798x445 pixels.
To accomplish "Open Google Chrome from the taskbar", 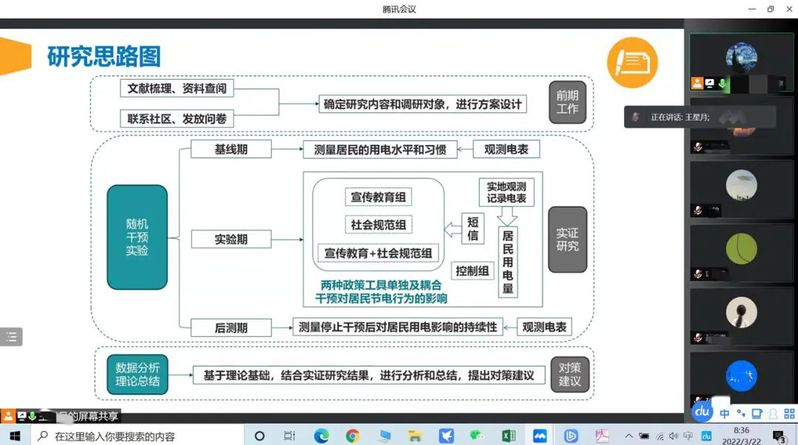I will pyautogui.click(x=352, y=436).
